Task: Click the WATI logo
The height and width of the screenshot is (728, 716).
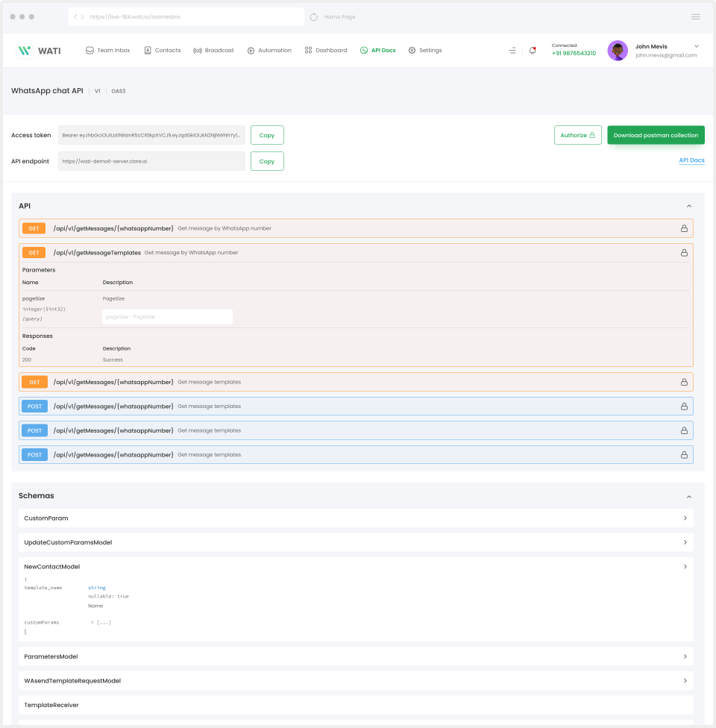Action: (39, 51)
